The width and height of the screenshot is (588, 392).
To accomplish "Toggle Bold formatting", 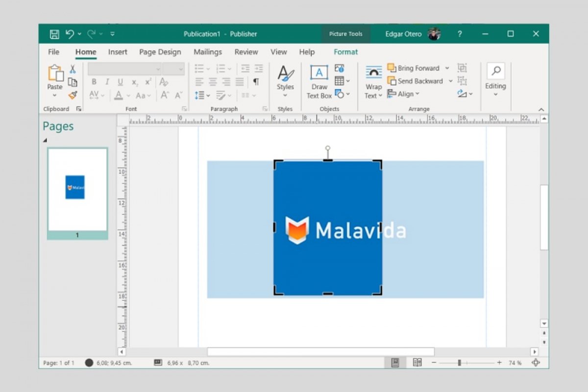I will coord(94,82).
